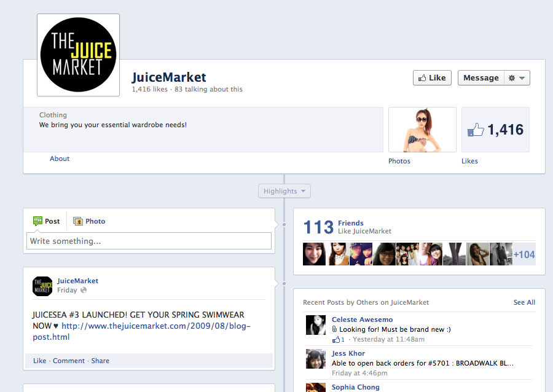Click Celeste Awesemo's profile picture
The image size is (553, 392).
tap(316, 325)
